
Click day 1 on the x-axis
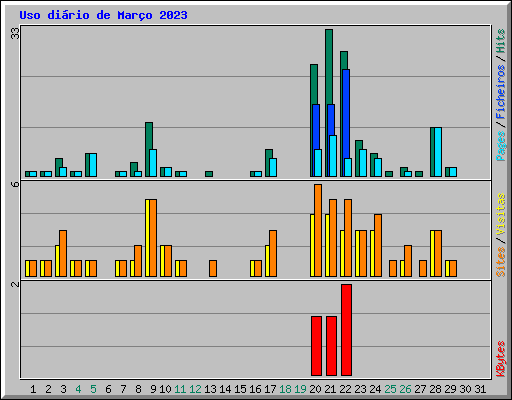pyautogui.click(x=33, y=389)
